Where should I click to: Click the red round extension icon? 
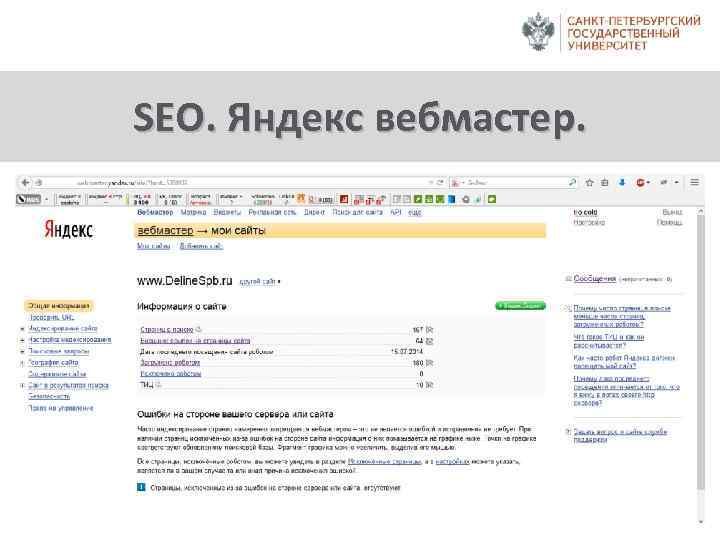[x=641, y=182]
